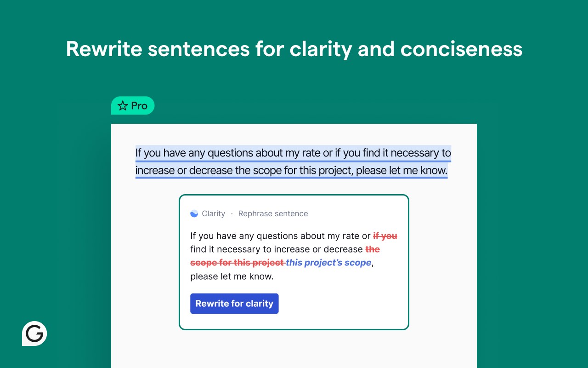The height and width of the screenshot is (368, 588).
Task: Click blue suggested "this project's scope" text
Action: click(328, 263)
